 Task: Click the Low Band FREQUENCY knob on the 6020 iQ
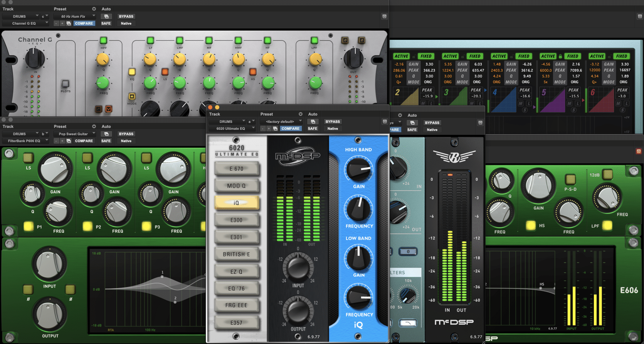tap(359, 297)
